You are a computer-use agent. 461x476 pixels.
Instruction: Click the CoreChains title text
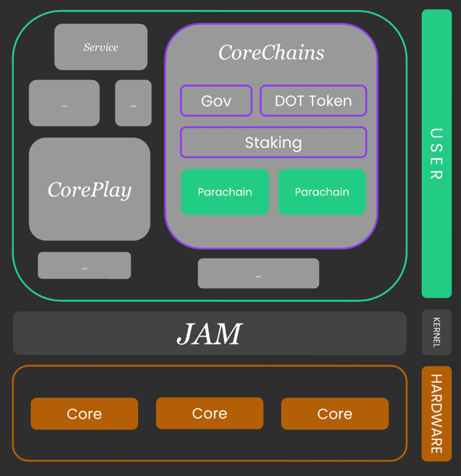point(271,52)
